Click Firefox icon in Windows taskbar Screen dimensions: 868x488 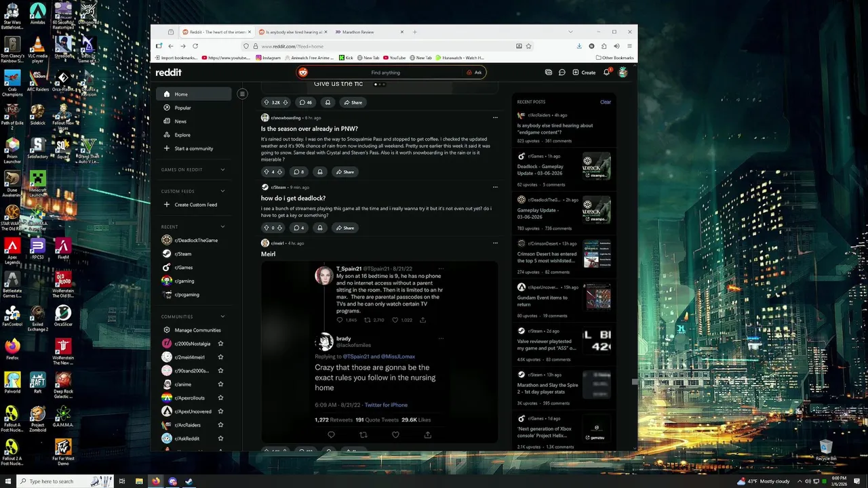point(156,481)
